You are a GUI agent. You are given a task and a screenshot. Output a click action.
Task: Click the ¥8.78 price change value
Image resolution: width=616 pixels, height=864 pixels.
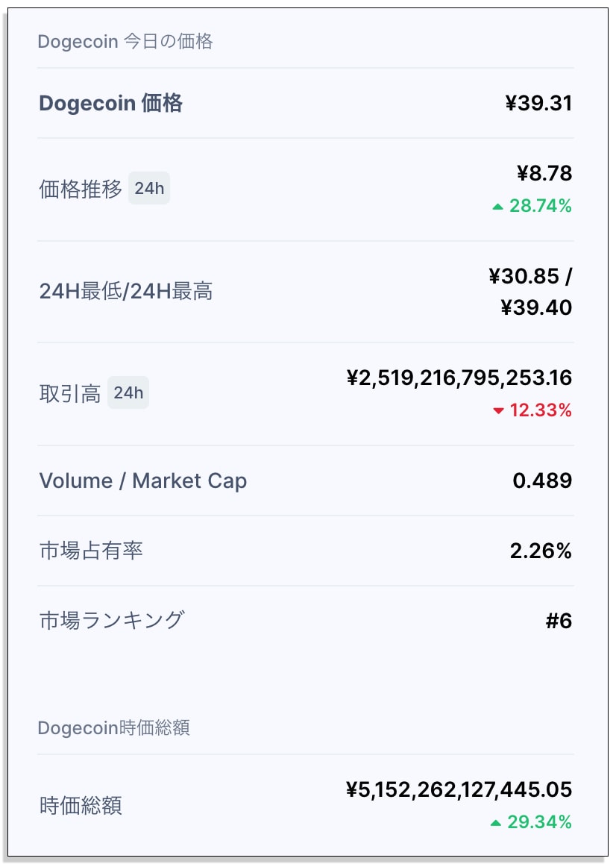[545, 173]
